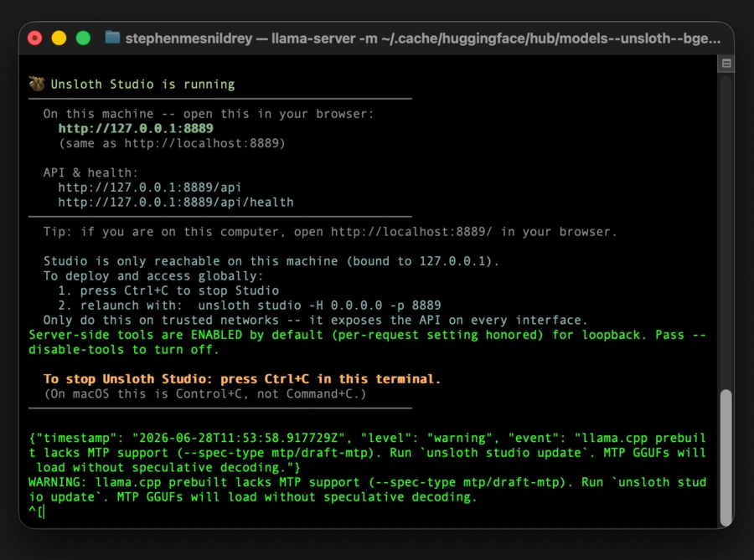This screenshot has height=560, width=754.
Task: Click the bold http://127.0.0.1:8889 URL
Action: (x=136, y=128)
